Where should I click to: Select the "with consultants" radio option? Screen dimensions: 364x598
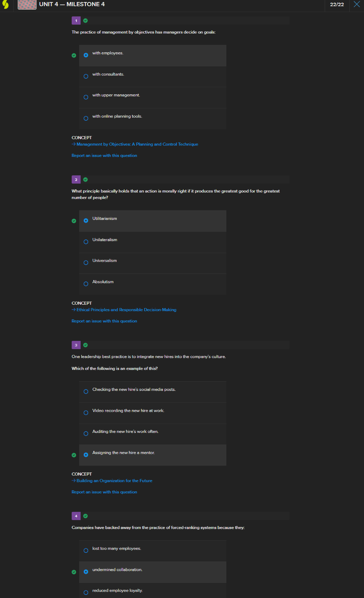(x=86, y=76)
